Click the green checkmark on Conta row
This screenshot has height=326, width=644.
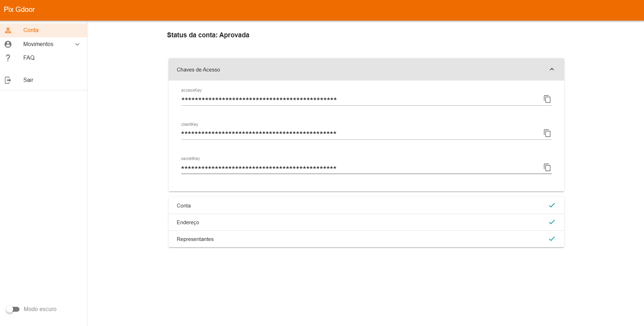pos(552,205)
